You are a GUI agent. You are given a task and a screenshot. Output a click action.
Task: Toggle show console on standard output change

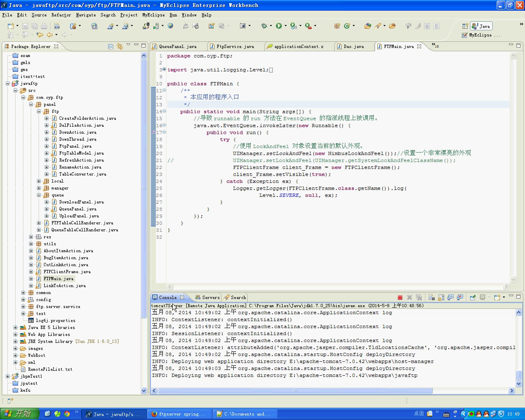pyautogui.click(x=450, y=297)
